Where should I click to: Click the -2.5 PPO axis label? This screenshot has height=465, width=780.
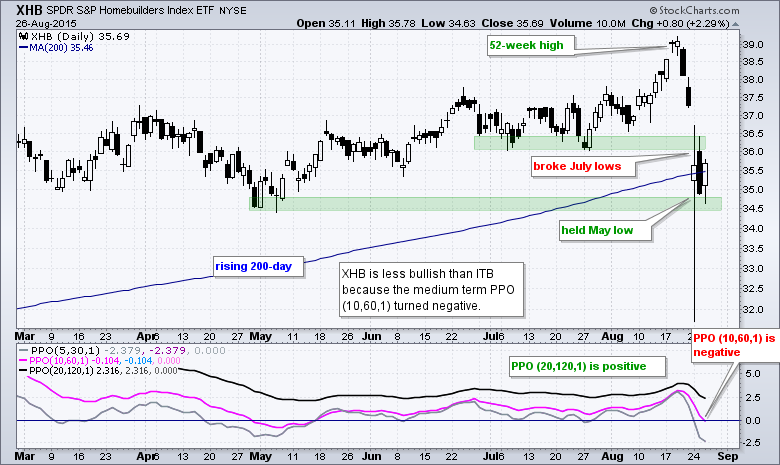tap(751, 443)
